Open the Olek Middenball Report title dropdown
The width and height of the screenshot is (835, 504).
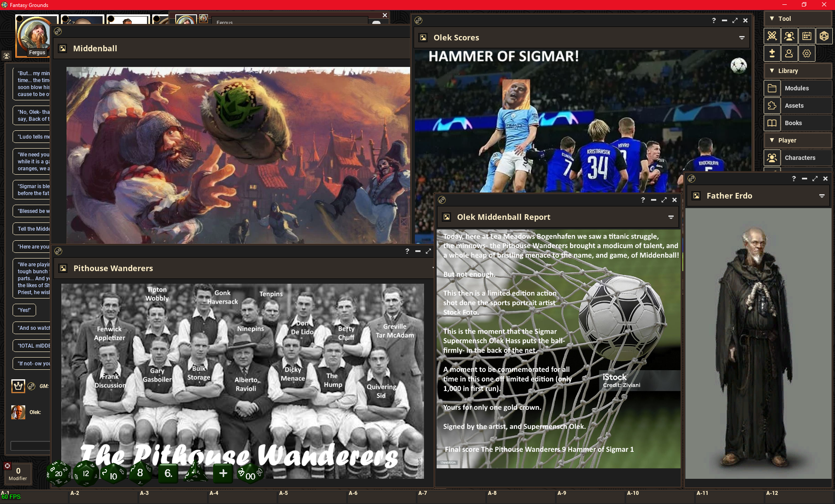click(671, 217)
